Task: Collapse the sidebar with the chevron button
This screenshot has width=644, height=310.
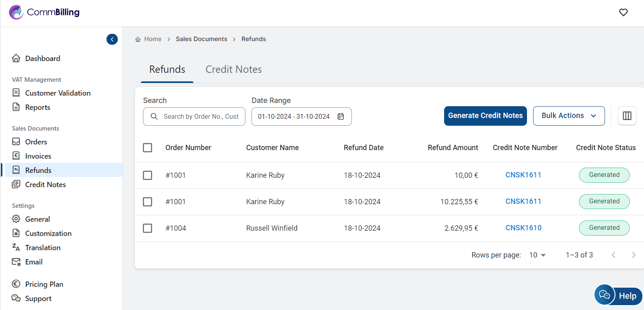Action: coord(112,39)
